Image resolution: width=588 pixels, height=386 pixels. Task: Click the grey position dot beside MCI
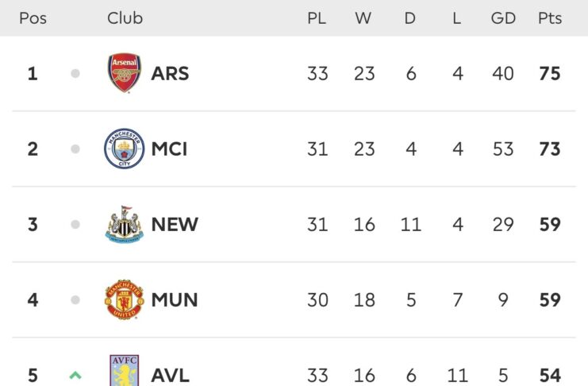(x=75, y=149)
